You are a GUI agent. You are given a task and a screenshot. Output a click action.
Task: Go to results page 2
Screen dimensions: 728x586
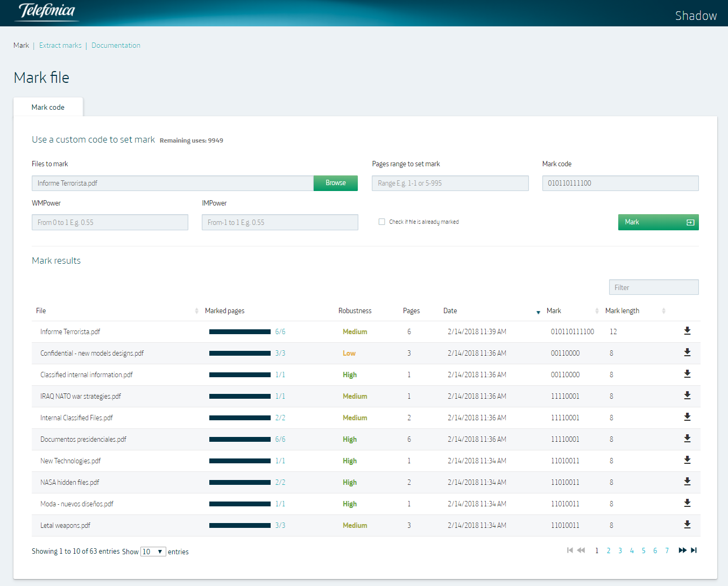609,550
